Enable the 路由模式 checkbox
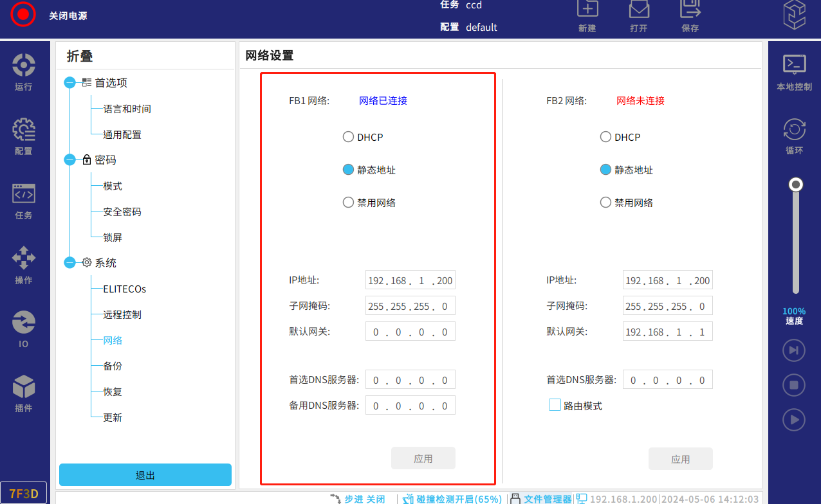This screenshot has height=504, width=821. [555, 406]
